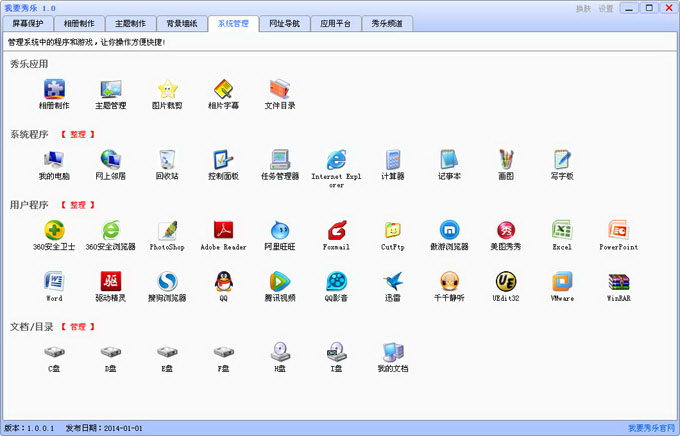Launch VMware icon
This screenshot has height=436, width=680.
pyautogui.click(x=562, y=282)
